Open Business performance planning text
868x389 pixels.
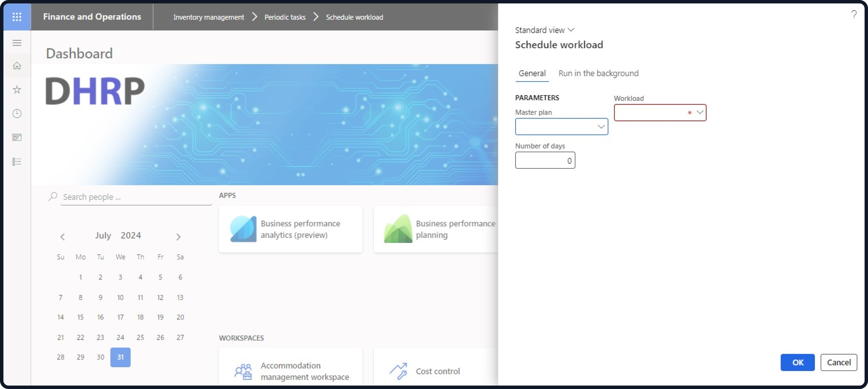[x=456, y=229]
